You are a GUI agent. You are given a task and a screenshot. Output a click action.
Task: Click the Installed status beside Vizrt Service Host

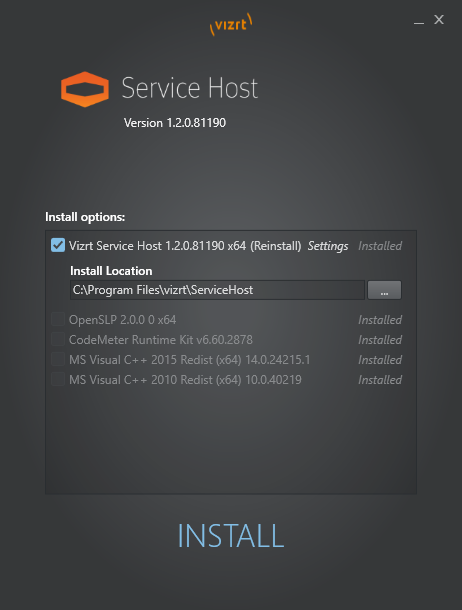click(380, 246)
